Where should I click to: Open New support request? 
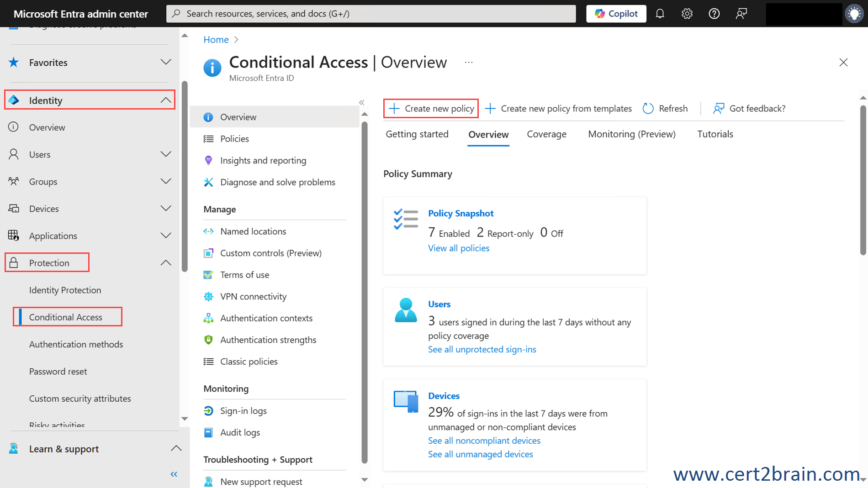click(x=261, y=482)
